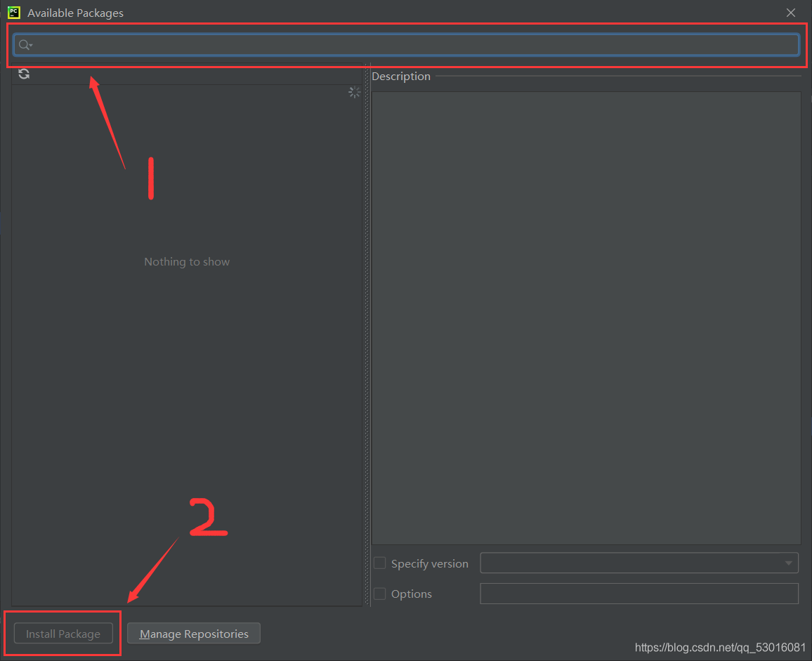Enable the Specify version checkbox
This screenshot has height=661, width=812.
(380, 563)
